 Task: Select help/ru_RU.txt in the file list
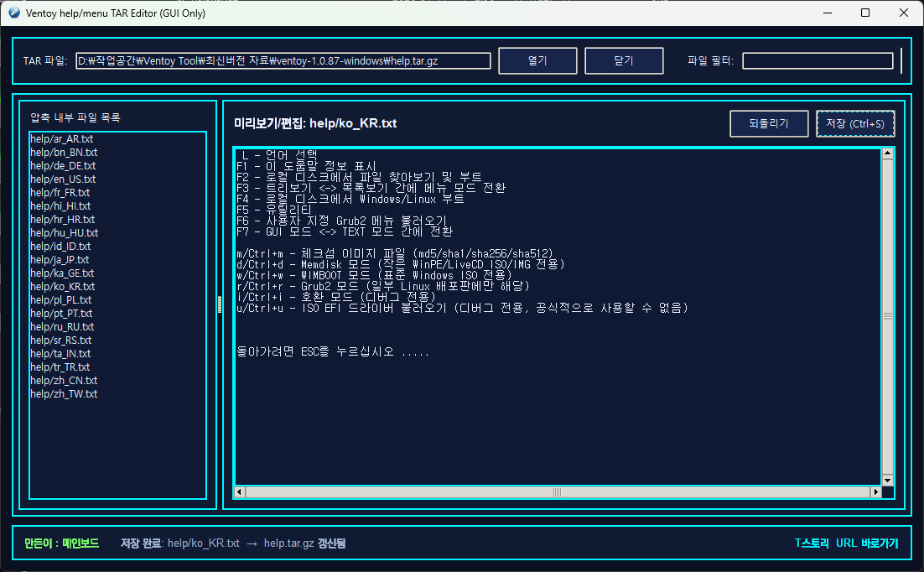pos(62,327)
